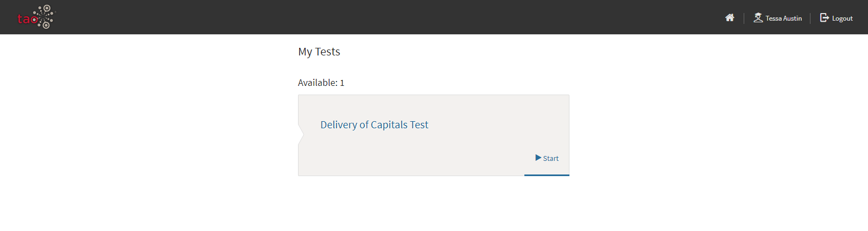Select the Tessa Austin username label

pos(783,18)
